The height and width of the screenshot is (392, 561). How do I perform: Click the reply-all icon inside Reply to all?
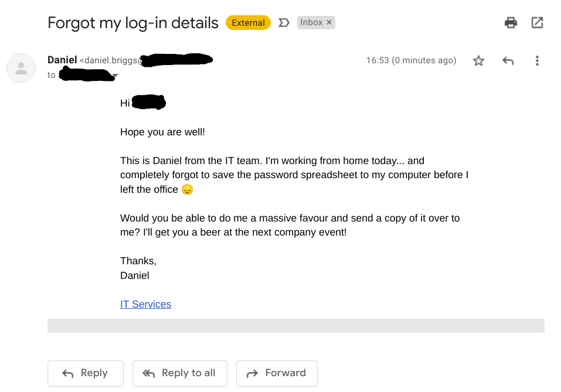point(147,373)
